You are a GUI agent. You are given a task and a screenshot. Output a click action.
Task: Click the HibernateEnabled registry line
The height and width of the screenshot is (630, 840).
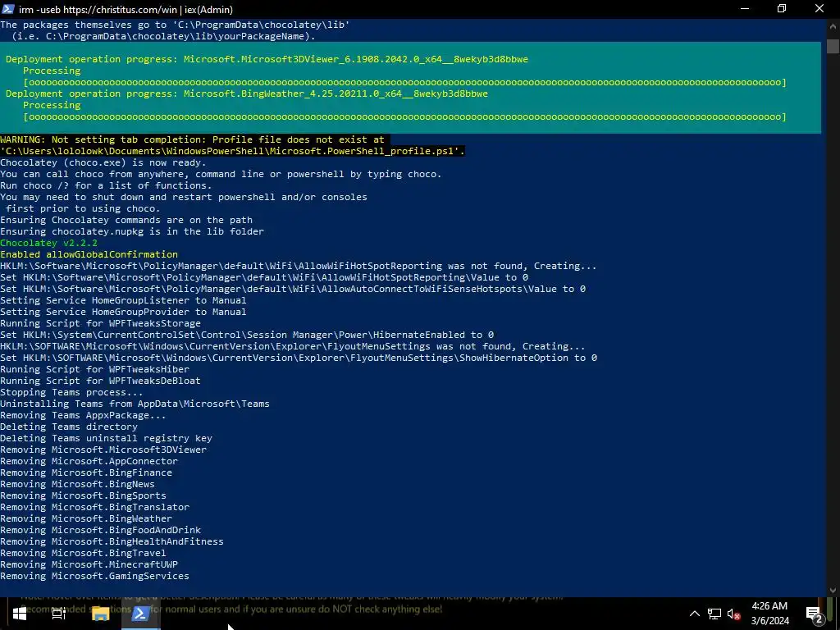click(247, 335)
